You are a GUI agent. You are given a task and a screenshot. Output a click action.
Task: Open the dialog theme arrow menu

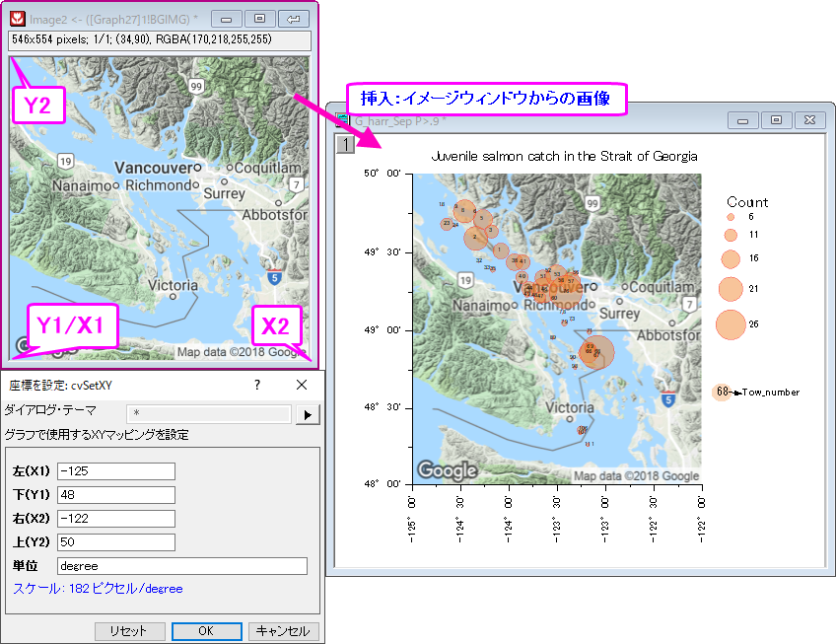(x=308, y=414)
